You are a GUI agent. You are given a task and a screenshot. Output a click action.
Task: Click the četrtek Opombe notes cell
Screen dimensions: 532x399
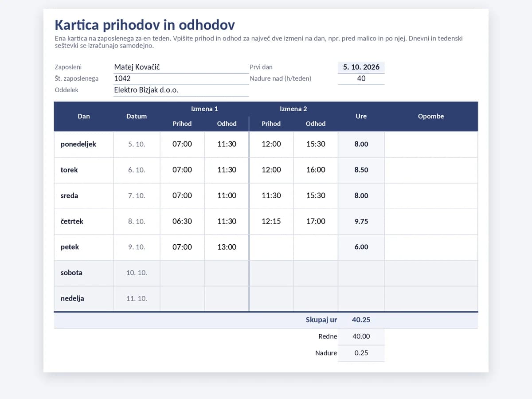pos(431,222)
